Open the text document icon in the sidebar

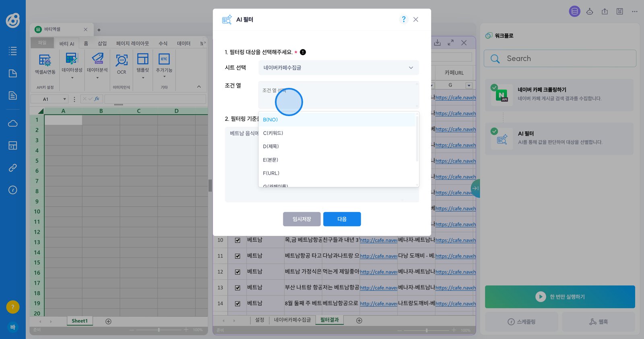click(x=12, y=95)
